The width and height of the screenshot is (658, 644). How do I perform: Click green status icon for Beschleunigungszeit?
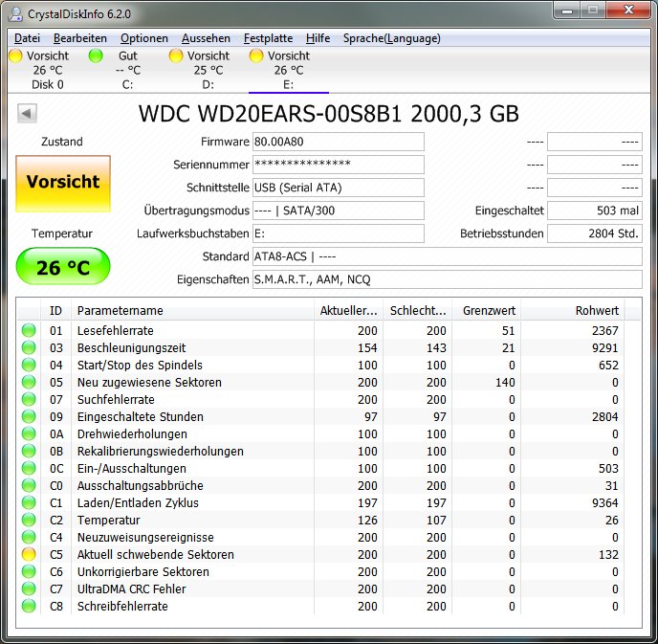coord(29,347)
